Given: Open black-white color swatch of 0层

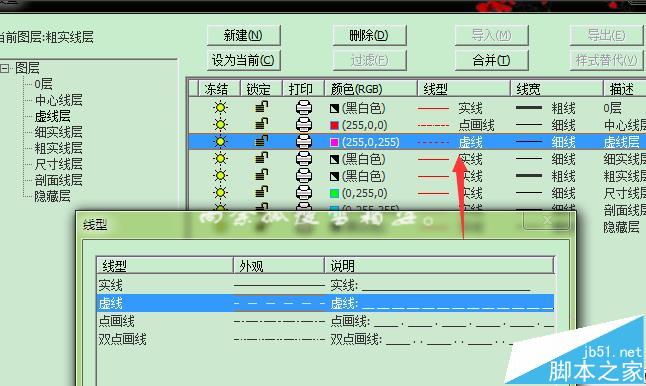Looking at the screenshot, I should coord(334,108).
